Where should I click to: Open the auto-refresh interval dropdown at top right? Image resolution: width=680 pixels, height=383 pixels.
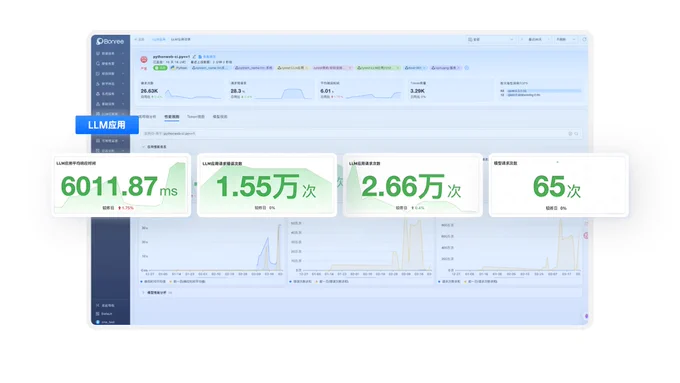(x=566, y=39)
